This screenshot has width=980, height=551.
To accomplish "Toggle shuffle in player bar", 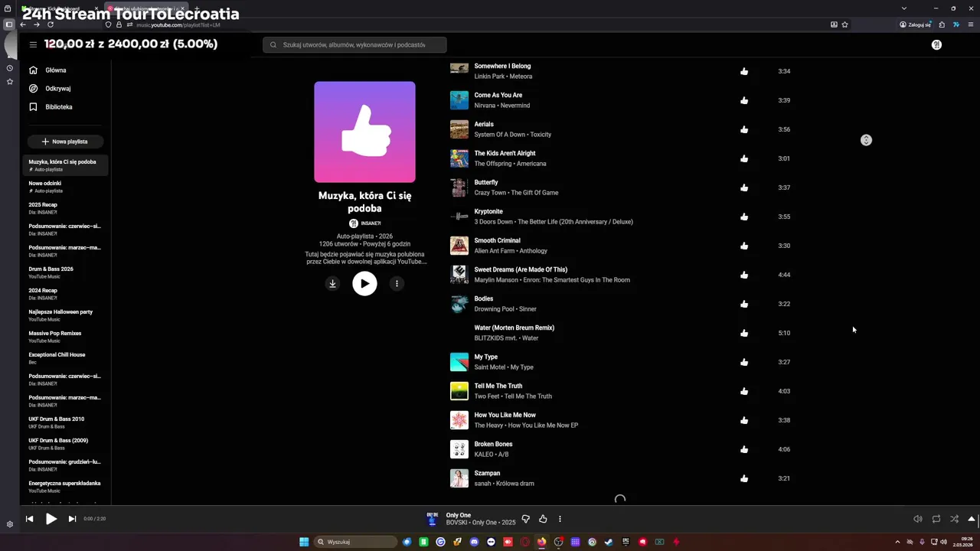I will 954,519.
